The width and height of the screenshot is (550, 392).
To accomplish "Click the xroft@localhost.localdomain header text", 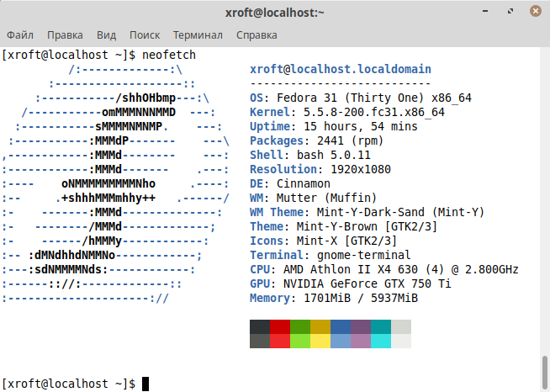I will point(341,69).
